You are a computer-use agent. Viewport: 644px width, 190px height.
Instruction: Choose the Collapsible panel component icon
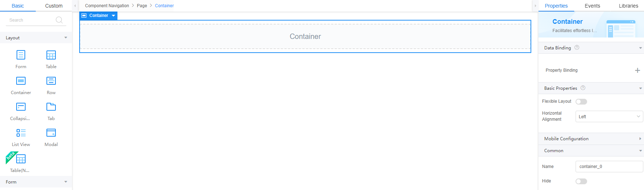coord(21,107)
